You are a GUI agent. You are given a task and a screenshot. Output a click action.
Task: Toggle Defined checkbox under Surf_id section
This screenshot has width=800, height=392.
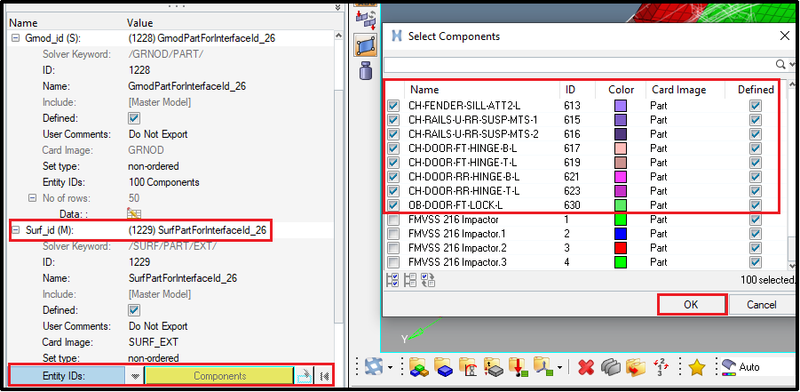tap(134, 310)
